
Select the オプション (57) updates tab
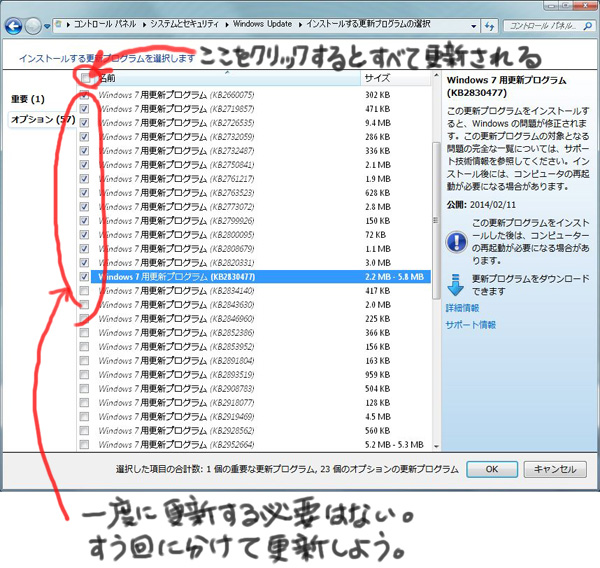pos(38,119)
